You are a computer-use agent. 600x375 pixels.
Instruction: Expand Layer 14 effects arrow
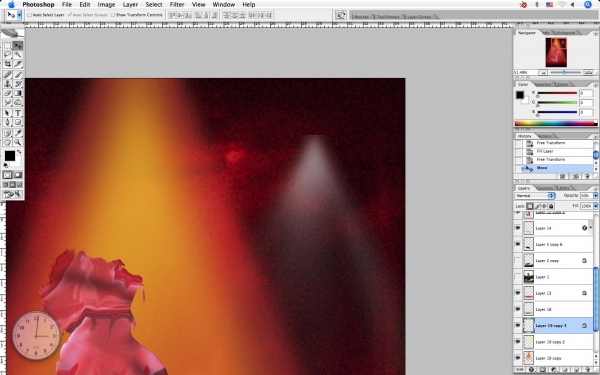tap(591, 228)
